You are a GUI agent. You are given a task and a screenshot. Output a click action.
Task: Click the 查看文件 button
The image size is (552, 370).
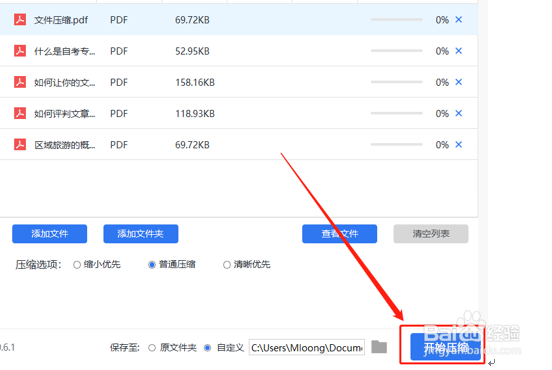point(339,234)
